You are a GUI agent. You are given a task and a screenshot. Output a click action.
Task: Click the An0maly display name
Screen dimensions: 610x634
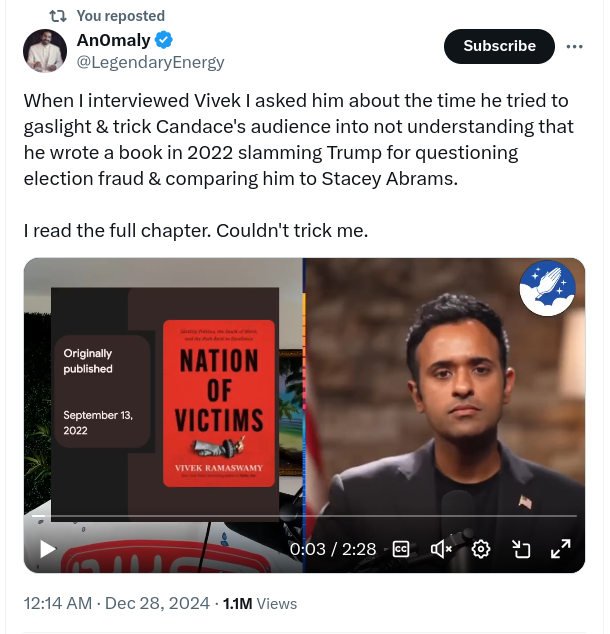[x=113, y=40]
